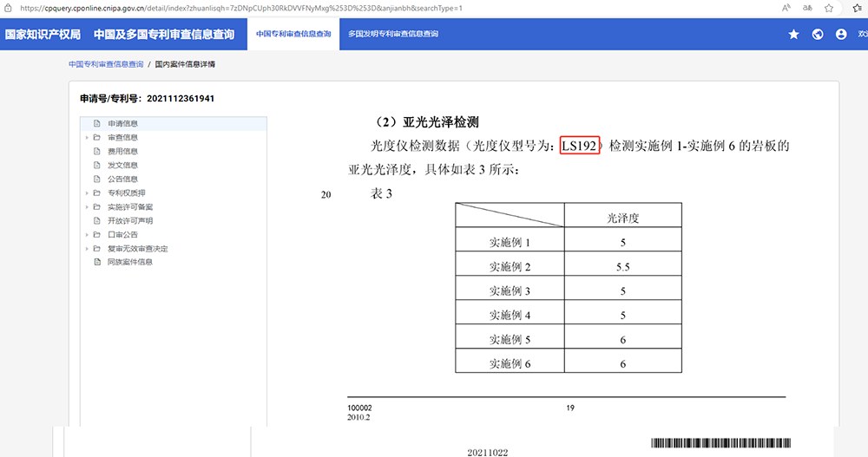
Task: Click the date 20211022 at page bottom
Action: 487,452
